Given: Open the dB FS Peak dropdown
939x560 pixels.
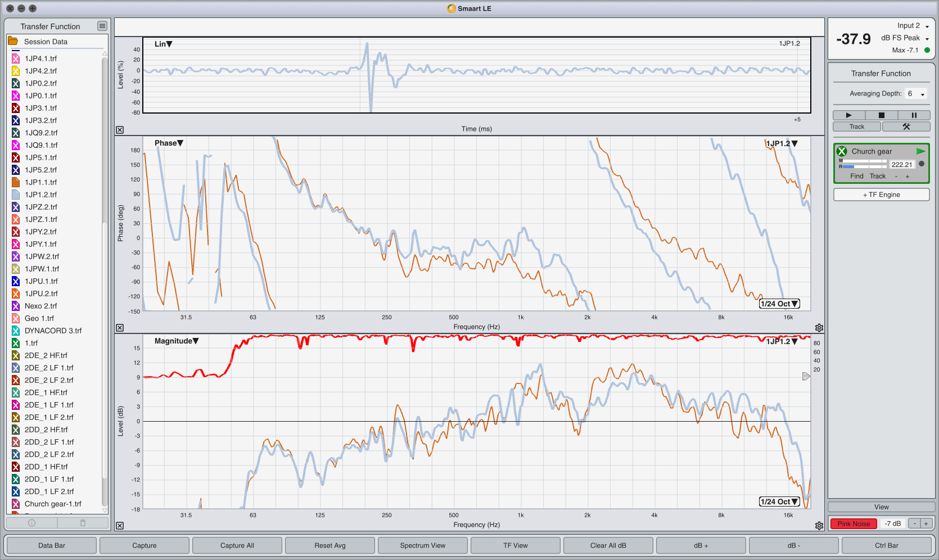Looking at the screenshot, I should pos(905,38).
